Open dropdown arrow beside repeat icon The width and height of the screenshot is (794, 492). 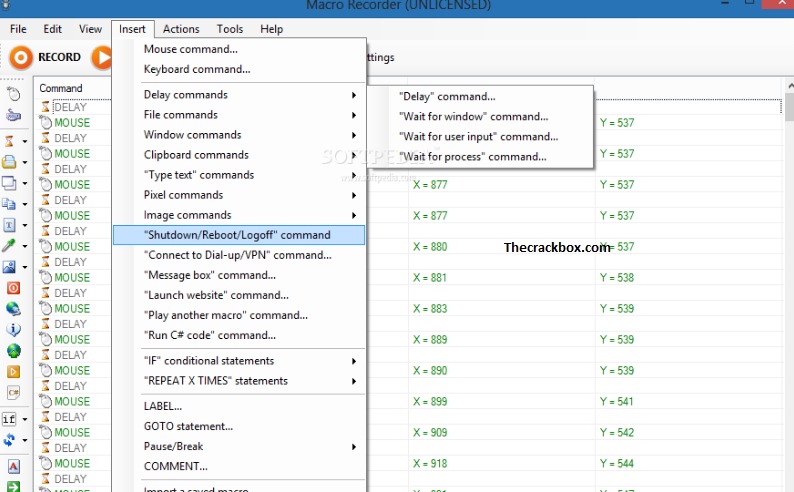(x=25, y=440)
